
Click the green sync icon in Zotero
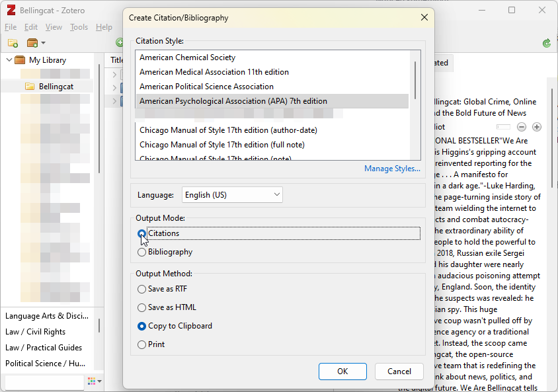point(547,44)
